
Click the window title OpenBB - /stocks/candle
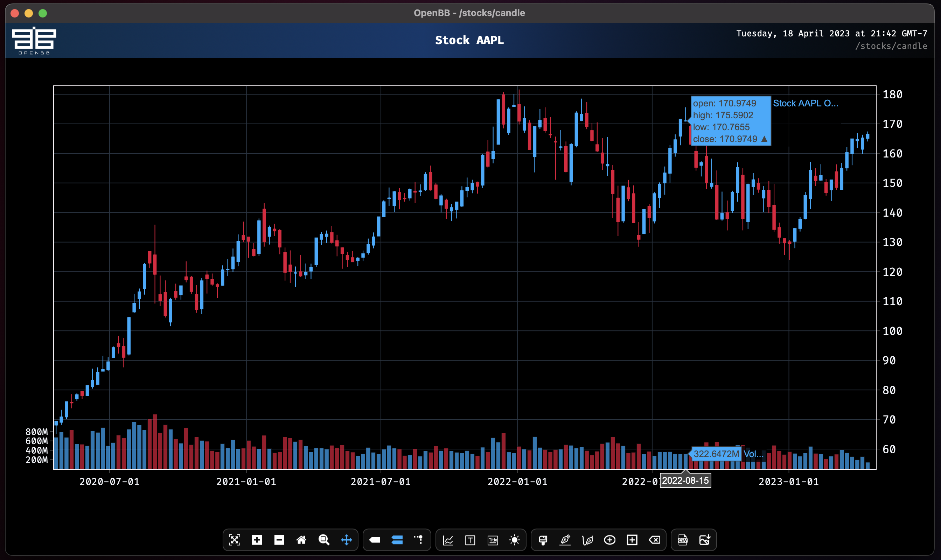pyautogui.click(x=469, y=13)
